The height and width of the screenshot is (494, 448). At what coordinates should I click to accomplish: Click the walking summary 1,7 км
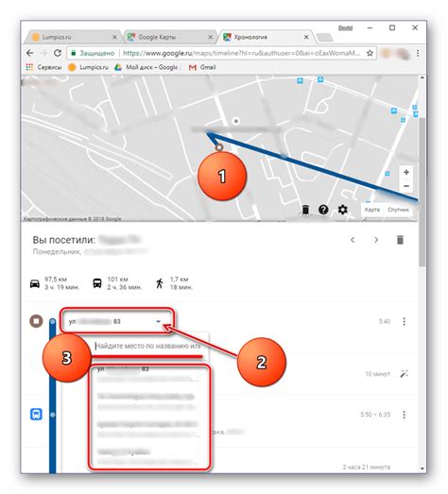click(174, 283)
